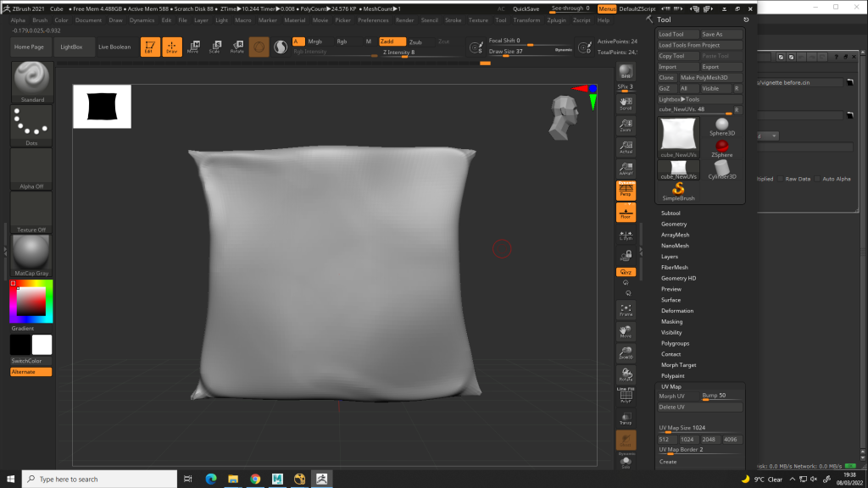Viewport: 868px width, 488px height.
Task: Choose the SimpleBrush tool icon
Action: click(x=678, y=191)
